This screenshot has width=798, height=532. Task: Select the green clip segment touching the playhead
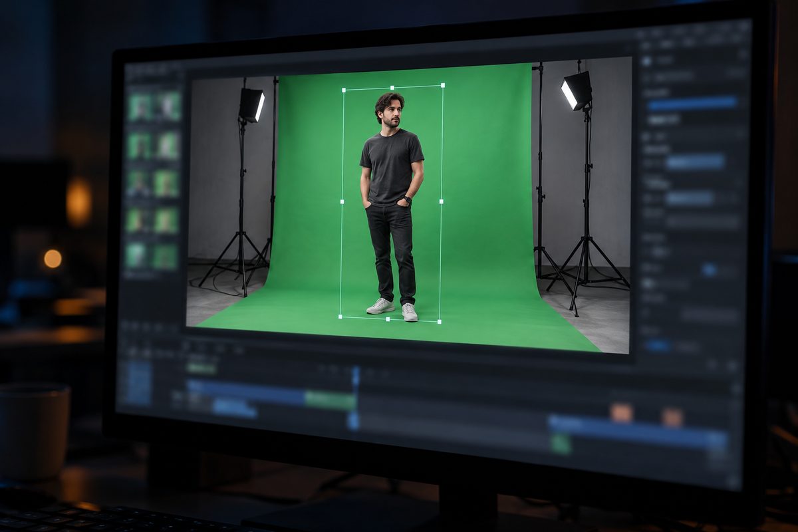(331, 400)
